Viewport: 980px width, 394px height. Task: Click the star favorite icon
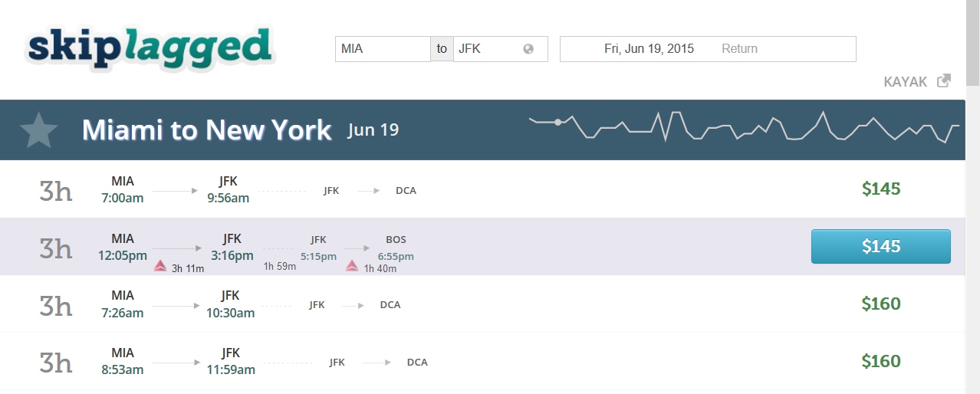38,131
